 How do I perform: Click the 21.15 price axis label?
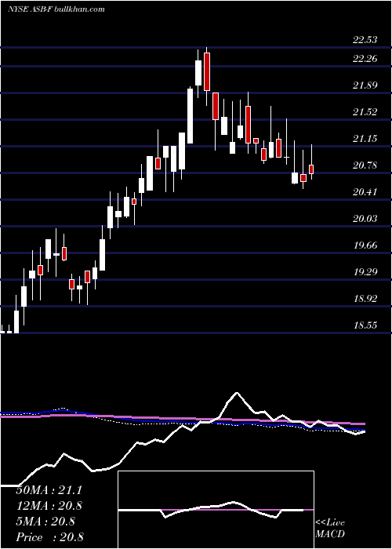[x=365, y=139]
